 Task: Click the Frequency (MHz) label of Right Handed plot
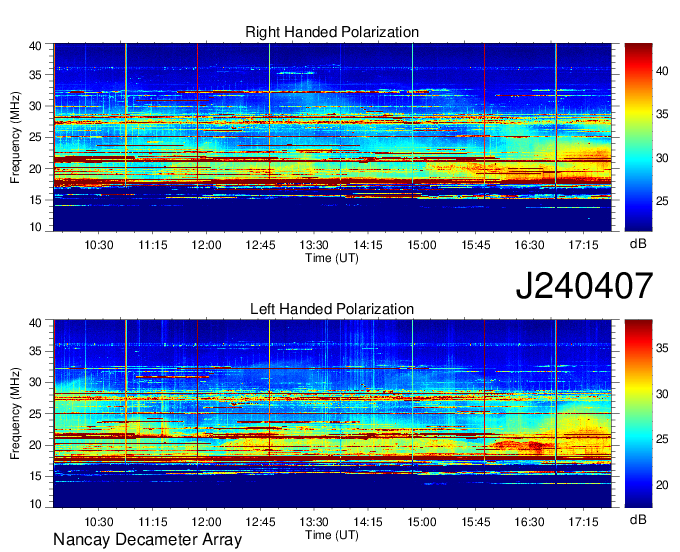15,137
